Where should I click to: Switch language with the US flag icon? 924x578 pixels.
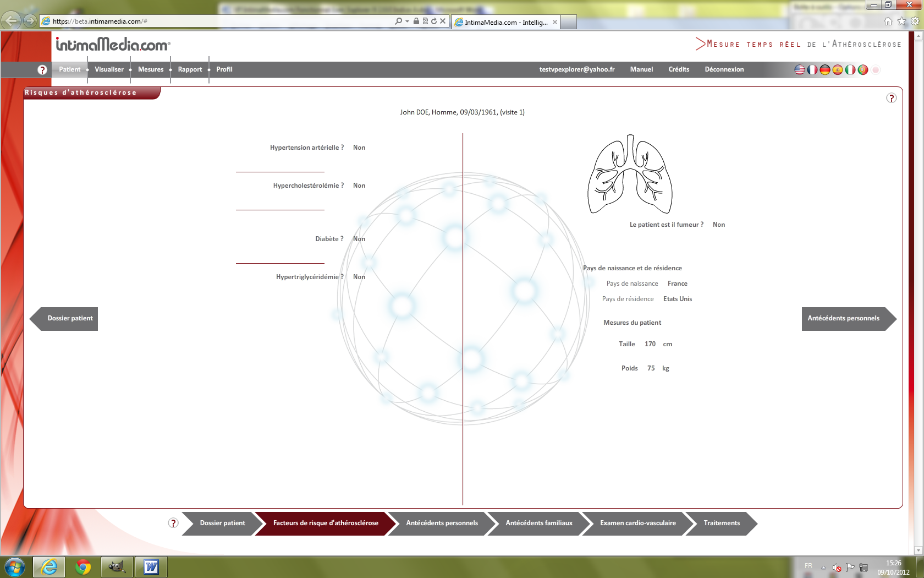[x=800, y=70]
